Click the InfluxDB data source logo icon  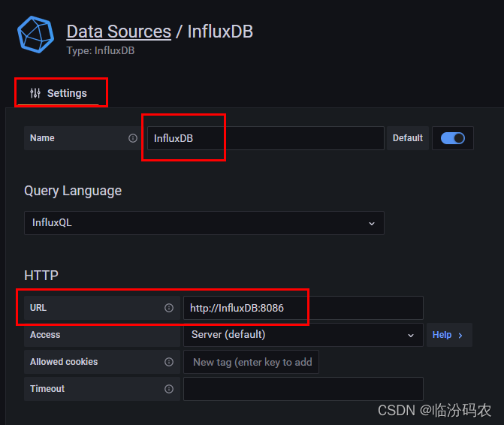coord(35,35)
